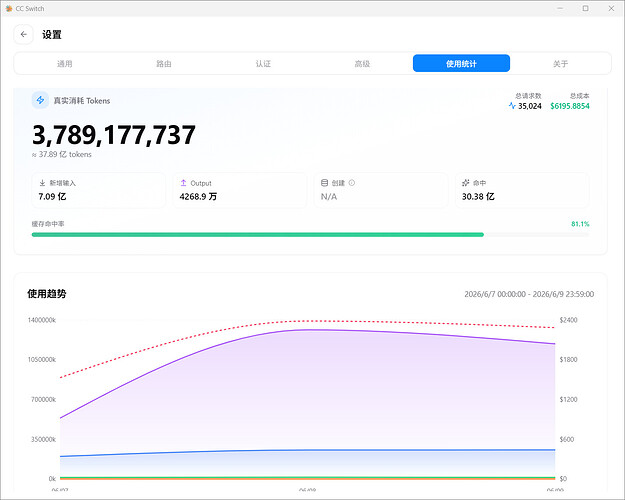This screenshot has height=500, width=625.
Task: Click the 4268.9 万 output value
Action: (x=198, y=197)
